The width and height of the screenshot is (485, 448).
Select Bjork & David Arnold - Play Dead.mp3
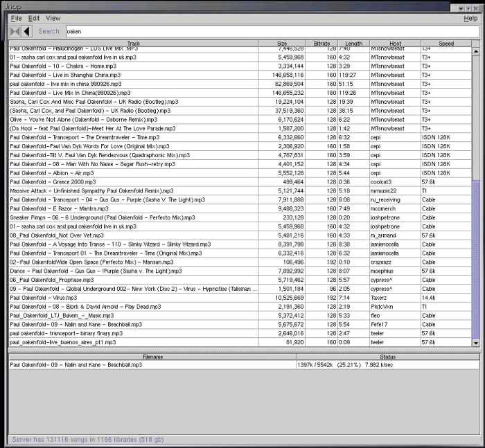[x=240, y=307]
